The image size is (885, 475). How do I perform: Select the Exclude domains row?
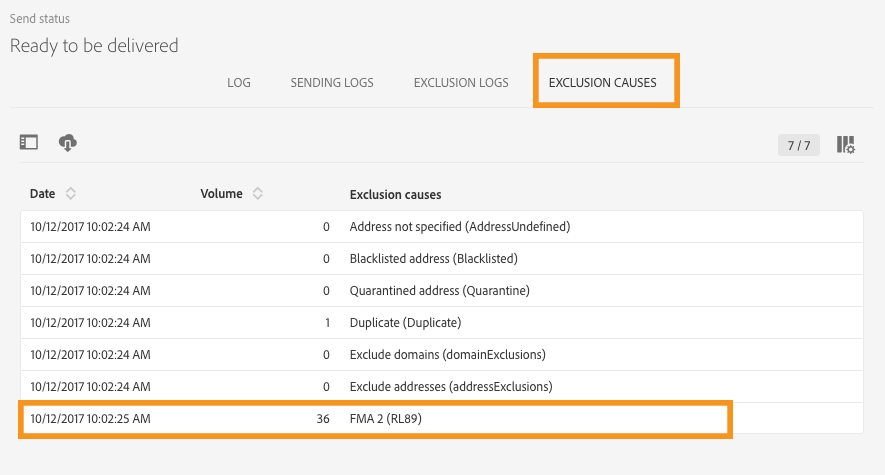click(442, 355)
